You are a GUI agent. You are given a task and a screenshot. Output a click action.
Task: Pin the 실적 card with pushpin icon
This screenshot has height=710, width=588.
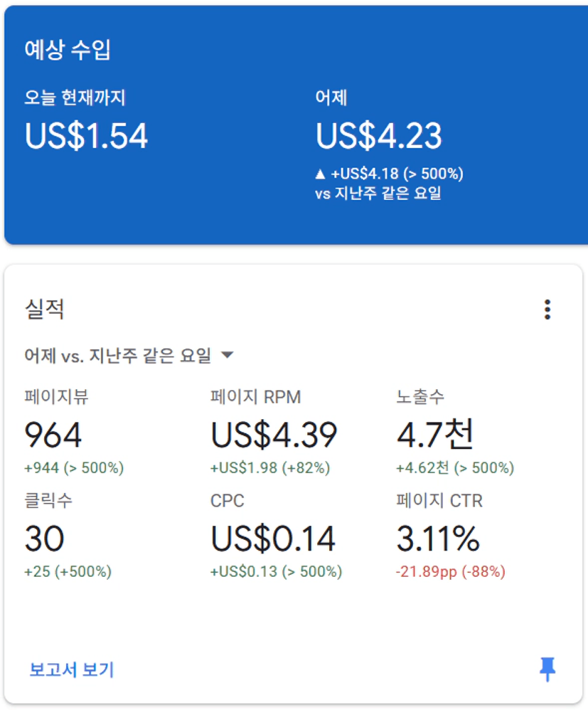point(547,669)
